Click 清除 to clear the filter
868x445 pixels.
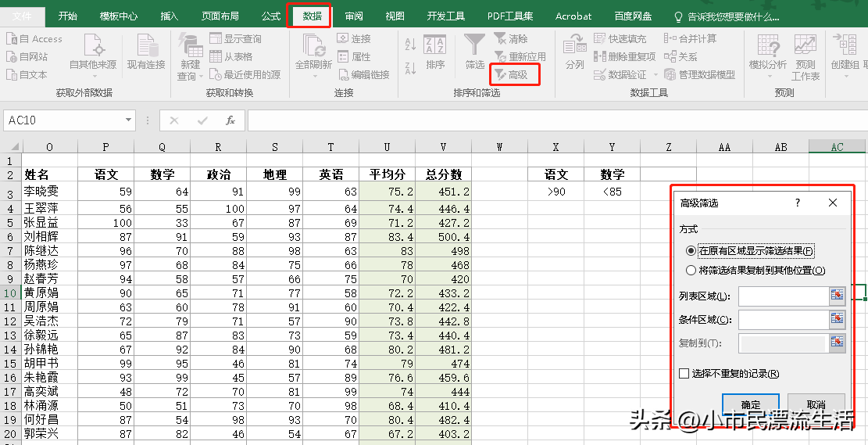point(511,39)
